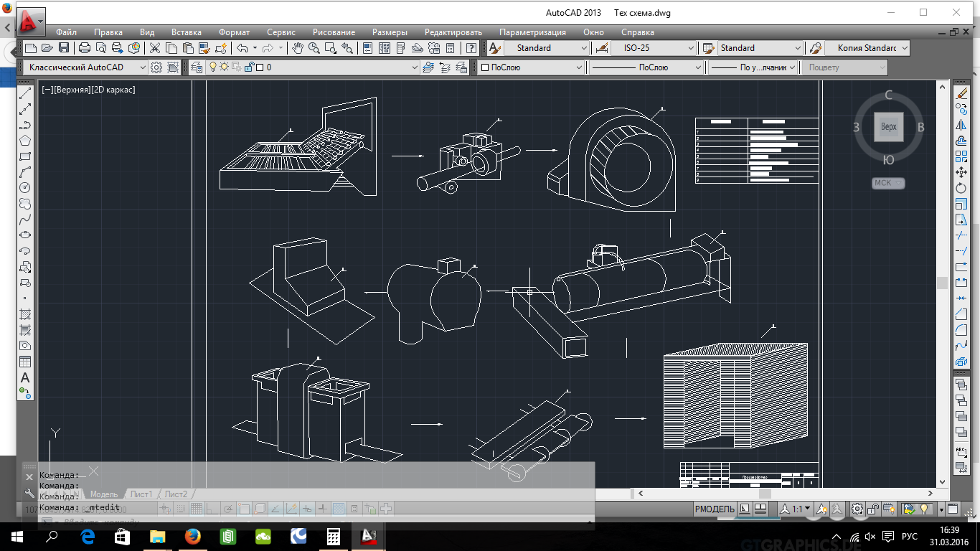Open Layer Properties Manager icon
Viewport: 980px width, 551px height.
[x=197, y=67]
